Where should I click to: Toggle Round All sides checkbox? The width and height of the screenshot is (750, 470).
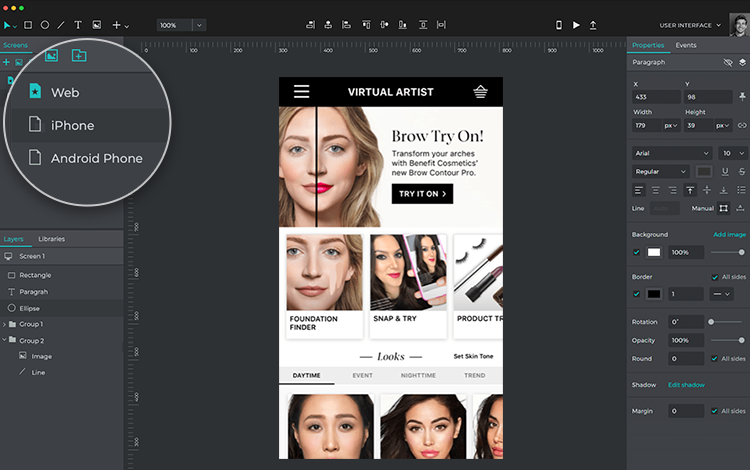[x=714, y=359]
